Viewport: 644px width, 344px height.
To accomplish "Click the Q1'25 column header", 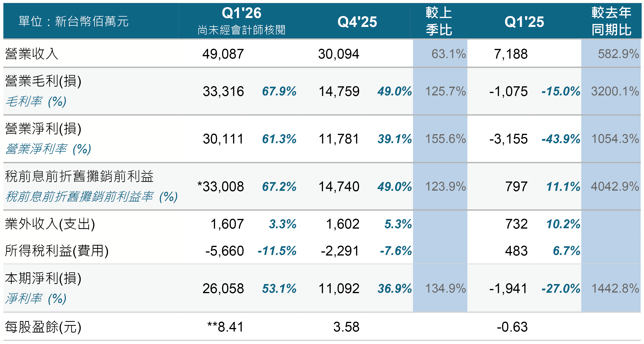I will click(524, 22).
